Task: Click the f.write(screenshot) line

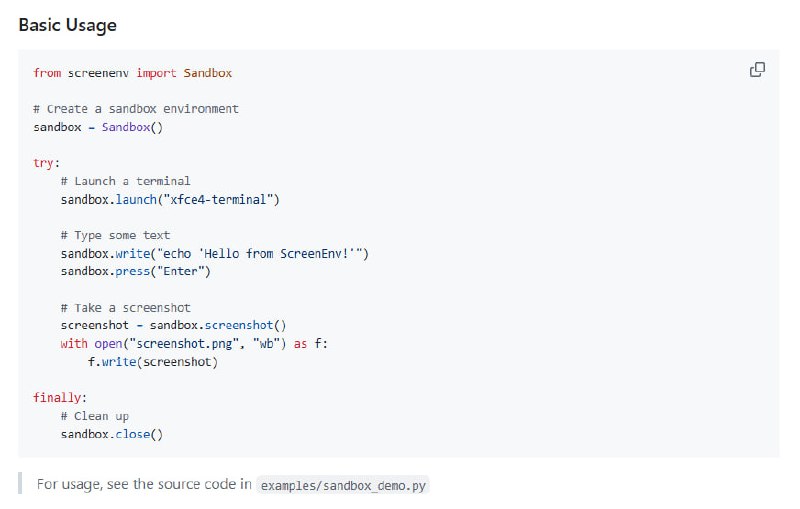Action: (152, 362)
